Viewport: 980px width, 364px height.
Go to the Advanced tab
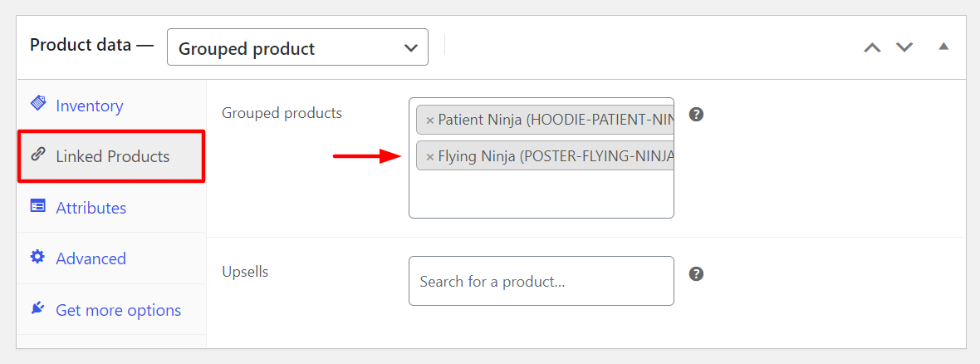click(x=91, y=258)
